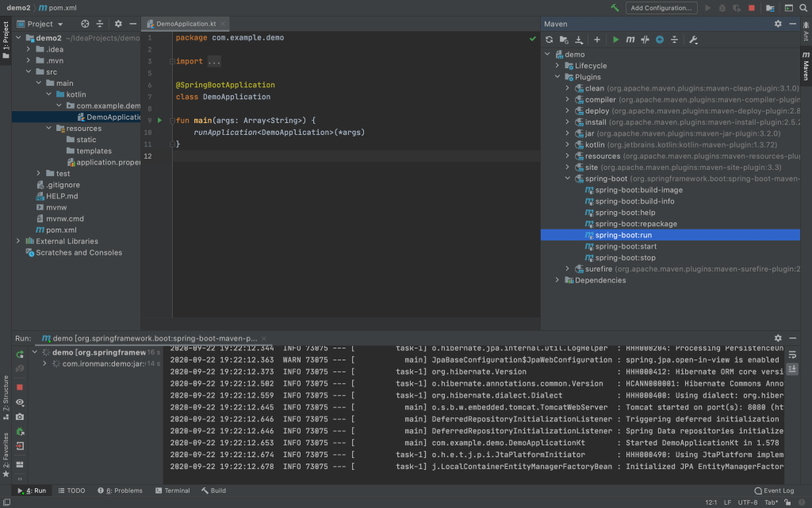Expand the .idea folder
The width and height of the screenshot is (812, 508).
coord(29,49)
